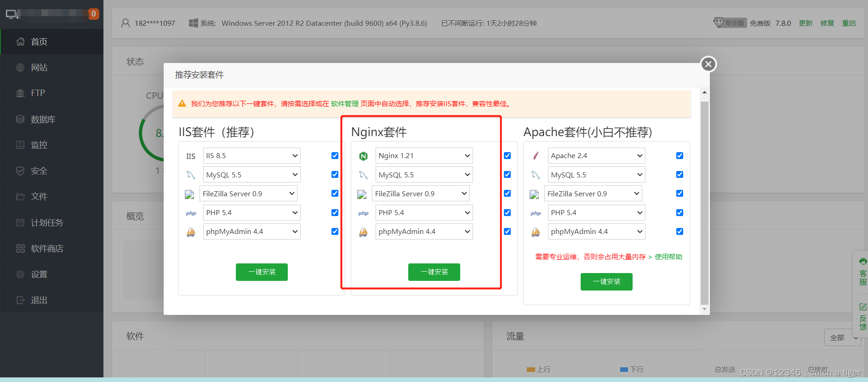Click the 软件商店 grid icon
The height and width of the screenshot is (382, 868).
pos(20,249)
